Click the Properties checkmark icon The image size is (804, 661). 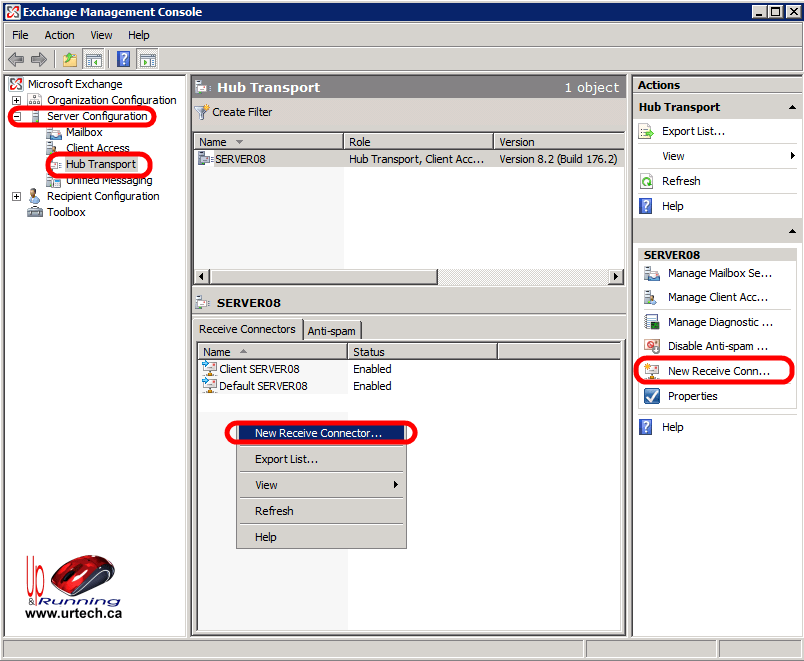coord(651,396)
